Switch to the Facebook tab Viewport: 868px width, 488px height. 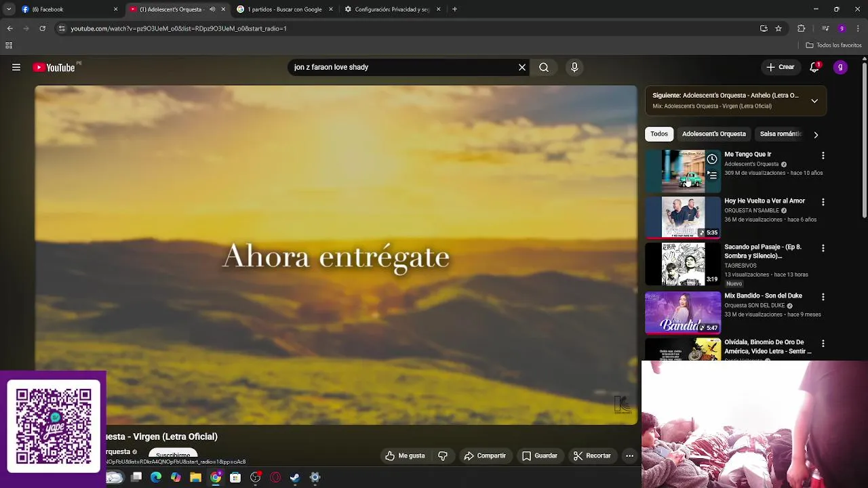pos(68,9)
